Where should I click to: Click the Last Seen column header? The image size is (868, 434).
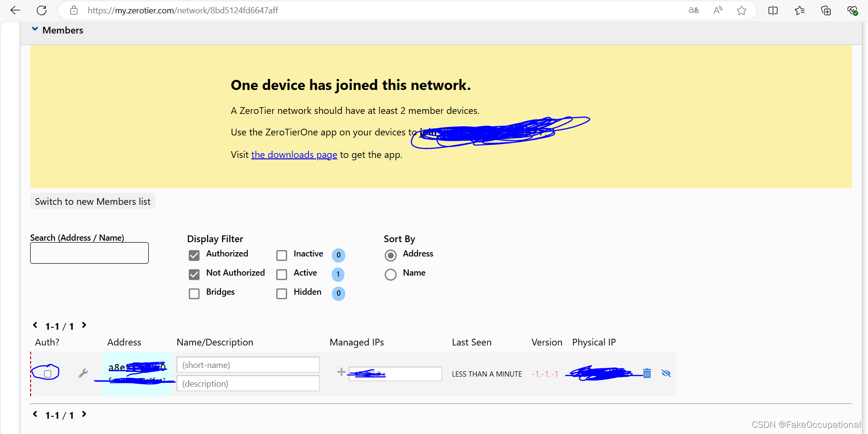pyautogui.click(x=472, y=342)
